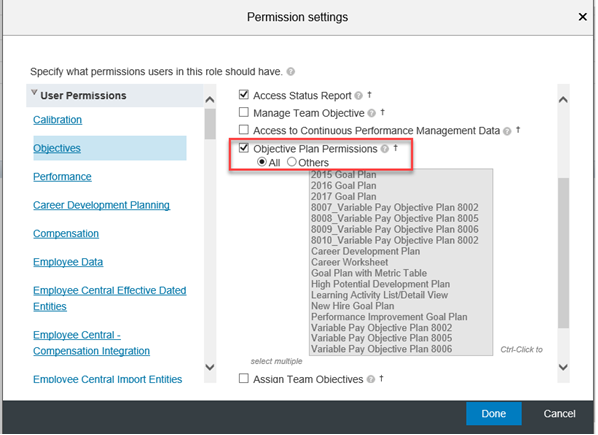Uncheck Access Status Report checkbox

244,94
